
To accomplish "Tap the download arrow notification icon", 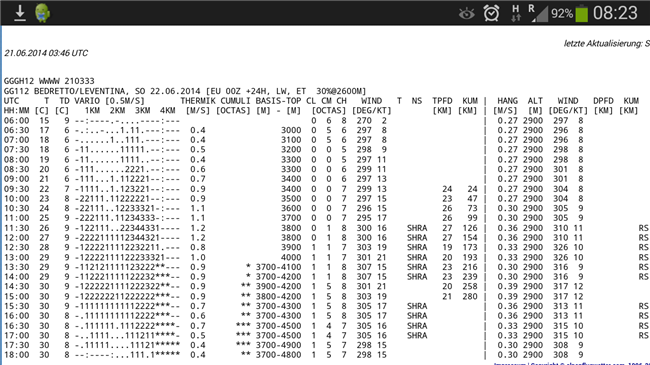I will pos(19,13).
